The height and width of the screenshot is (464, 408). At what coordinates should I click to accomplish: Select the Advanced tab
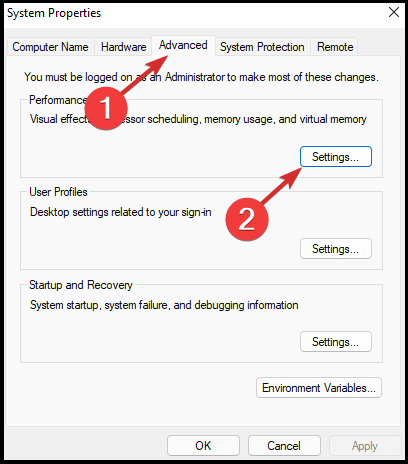[183, 45]
